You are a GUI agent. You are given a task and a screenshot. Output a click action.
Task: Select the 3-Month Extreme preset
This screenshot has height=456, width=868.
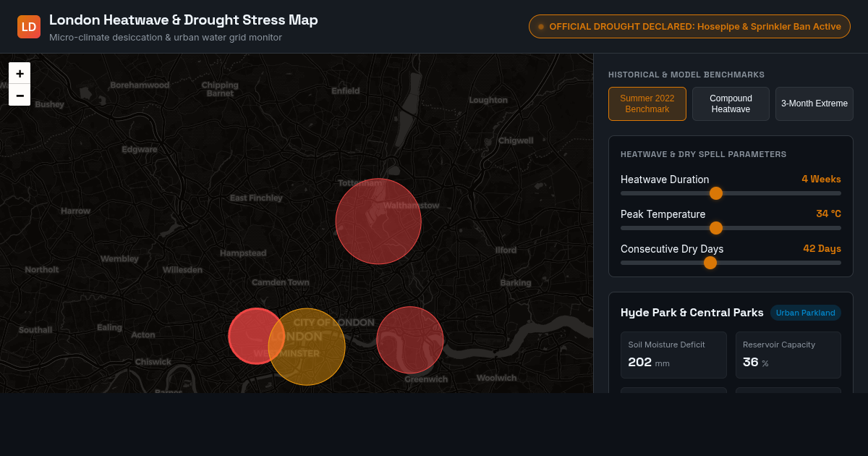coord(814,104)
